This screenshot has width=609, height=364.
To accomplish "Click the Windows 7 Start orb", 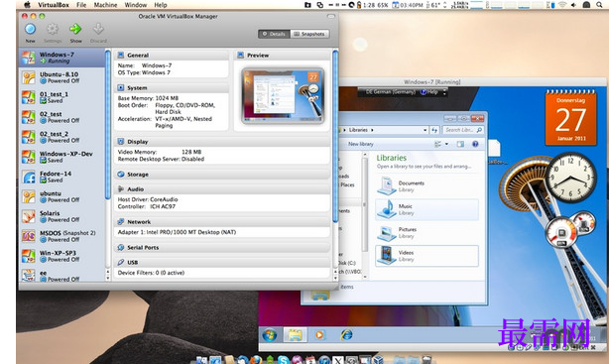I will click(x=270, y=334).
